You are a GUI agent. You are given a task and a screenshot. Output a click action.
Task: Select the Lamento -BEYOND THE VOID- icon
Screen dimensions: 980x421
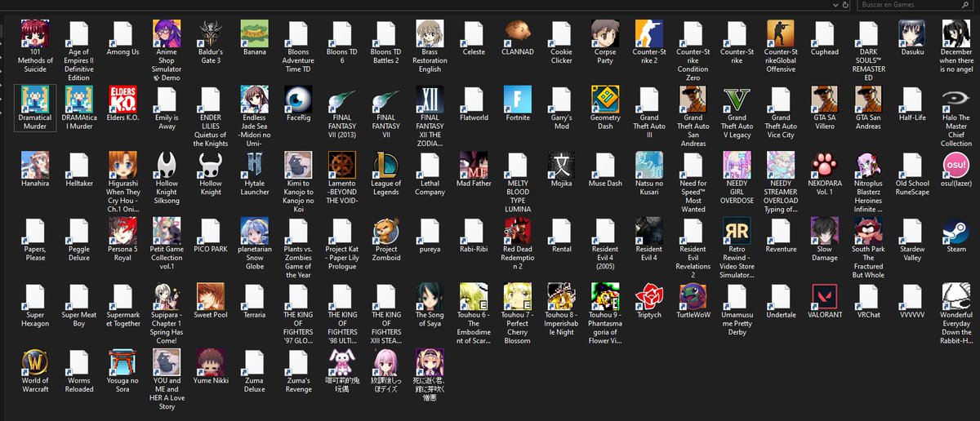point(342,165)
